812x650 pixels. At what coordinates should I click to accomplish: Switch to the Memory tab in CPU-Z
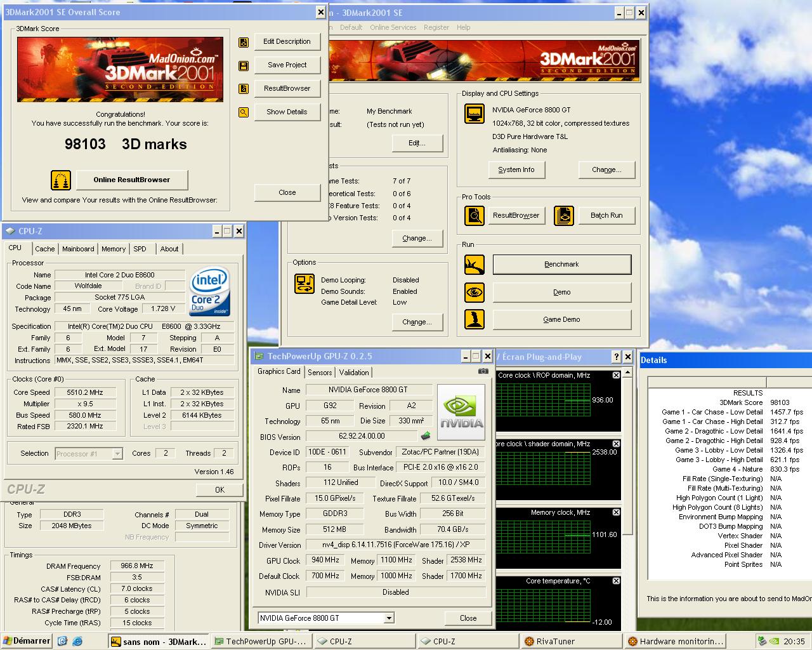point(114,249)
